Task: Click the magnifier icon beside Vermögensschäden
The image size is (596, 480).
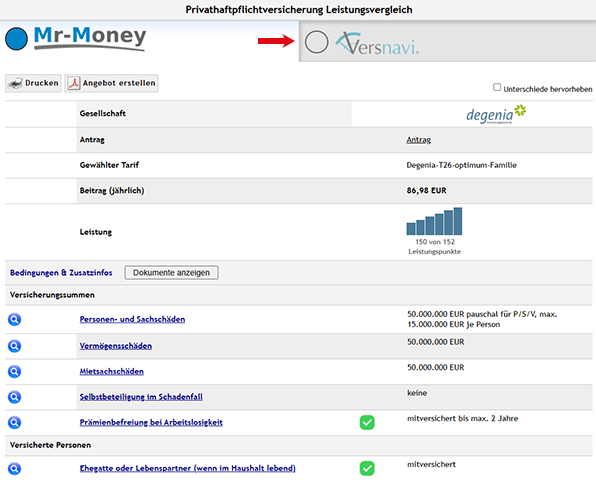Action: (14, 346)
